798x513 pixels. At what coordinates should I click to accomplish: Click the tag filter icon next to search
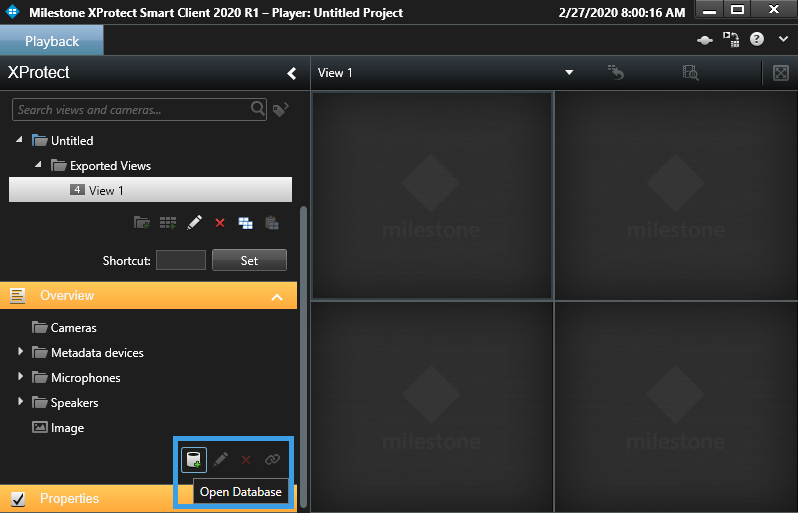click(280, 109)
